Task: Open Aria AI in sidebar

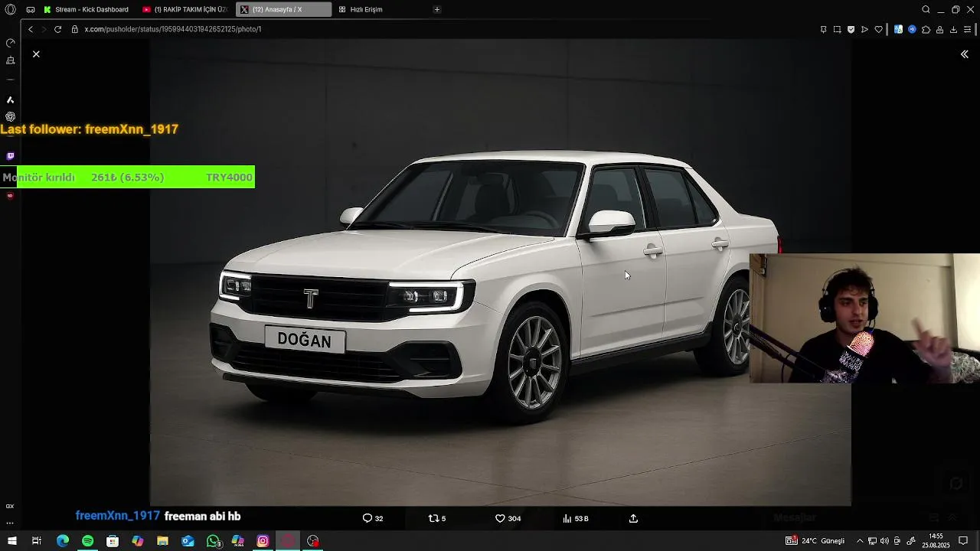Action: [10, 99]
